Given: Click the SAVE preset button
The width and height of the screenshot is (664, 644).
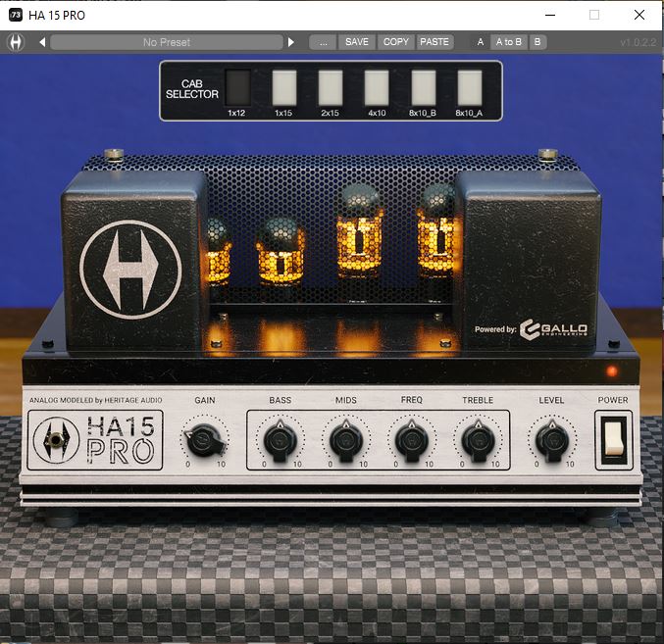Looking at the screenshot, I should point(357,42).
